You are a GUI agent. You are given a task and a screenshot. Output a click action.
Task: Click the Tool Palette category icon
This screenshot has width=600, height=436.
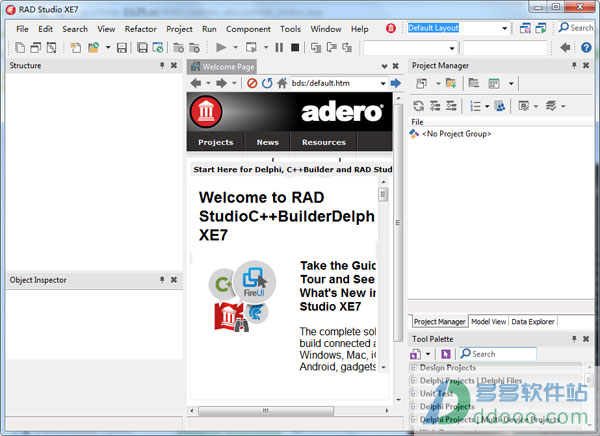(x=416, y=354)
